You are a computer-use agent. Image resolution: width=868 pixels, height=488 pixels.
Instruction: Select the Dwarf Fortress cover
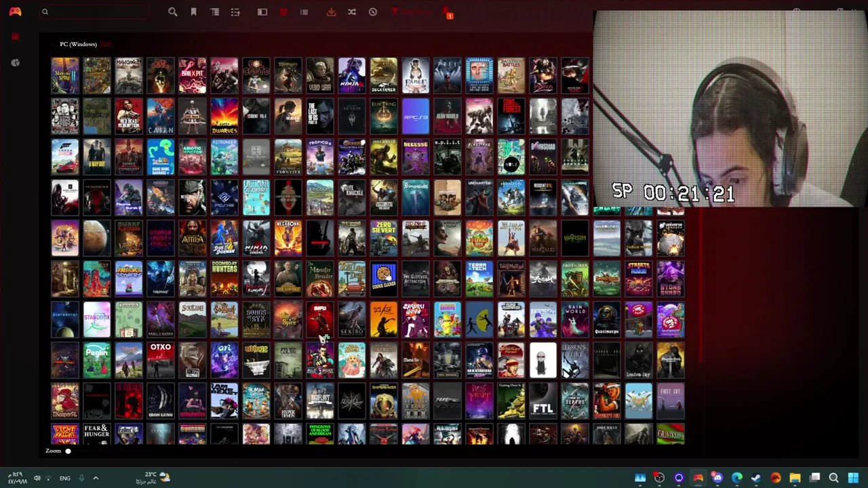click(129, 238)
